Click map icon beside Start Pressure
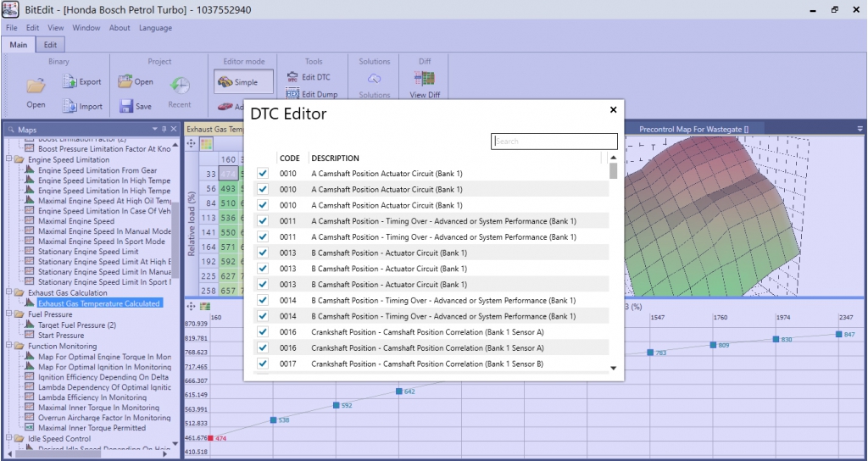 click(30, 336)
